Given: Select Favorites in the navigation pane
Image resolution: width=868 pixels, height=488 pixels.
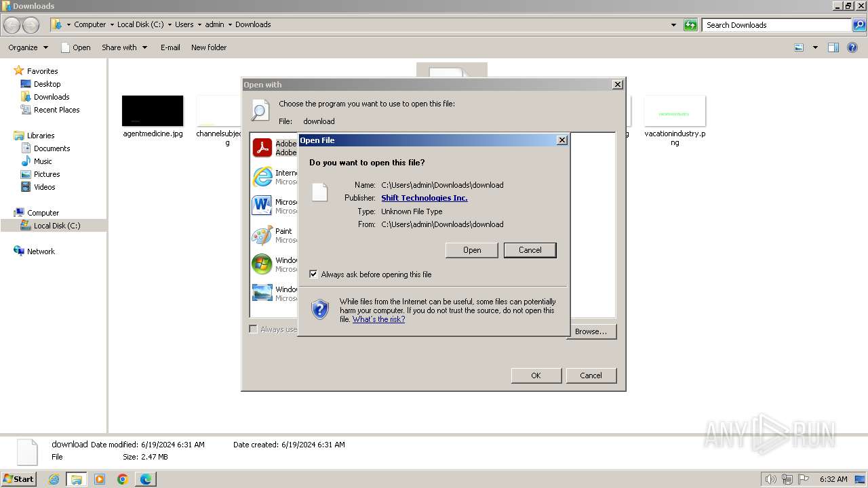Looking at the screenshot, I should [42, 71].
